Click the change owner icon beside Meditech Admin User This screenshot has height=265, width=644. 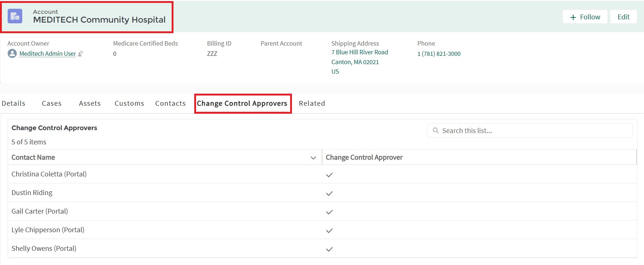(81, 54)
